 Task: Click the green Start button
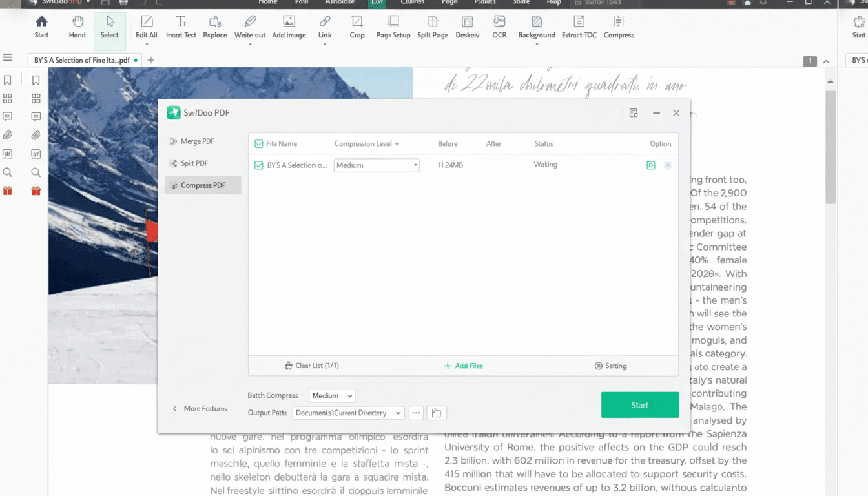tap(639, 405)
